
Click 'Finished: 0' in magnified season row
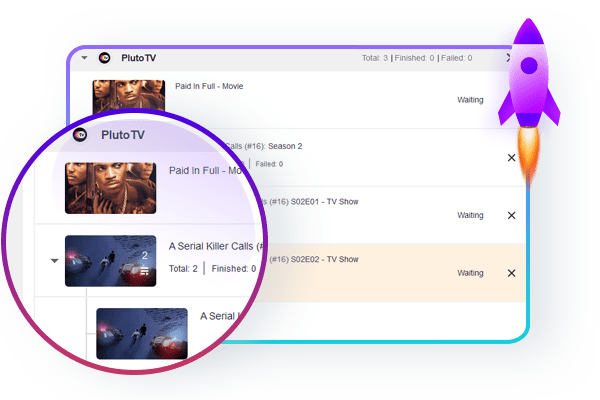pyautogui.click(x=234, y=269)
